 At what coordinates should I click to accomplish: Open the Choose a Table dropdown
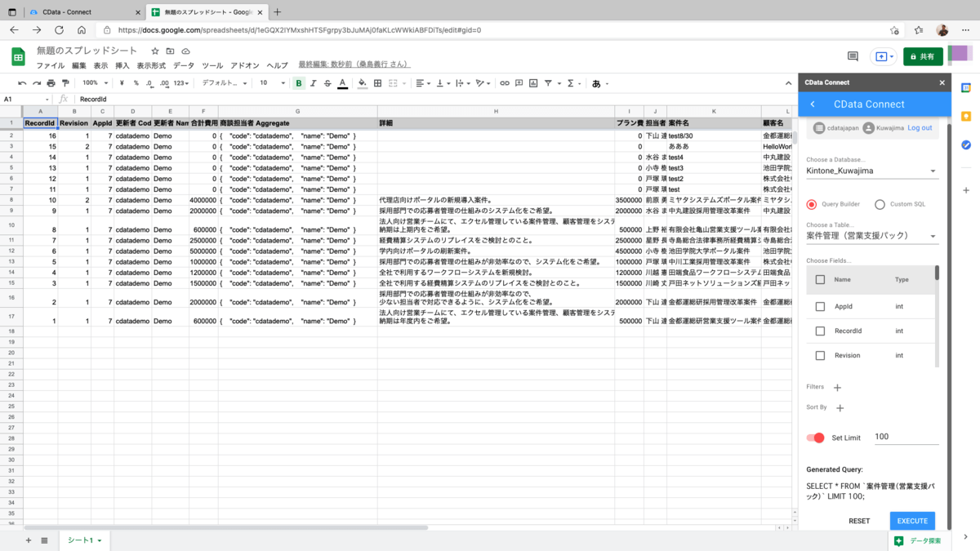click(x=871, y=236)
